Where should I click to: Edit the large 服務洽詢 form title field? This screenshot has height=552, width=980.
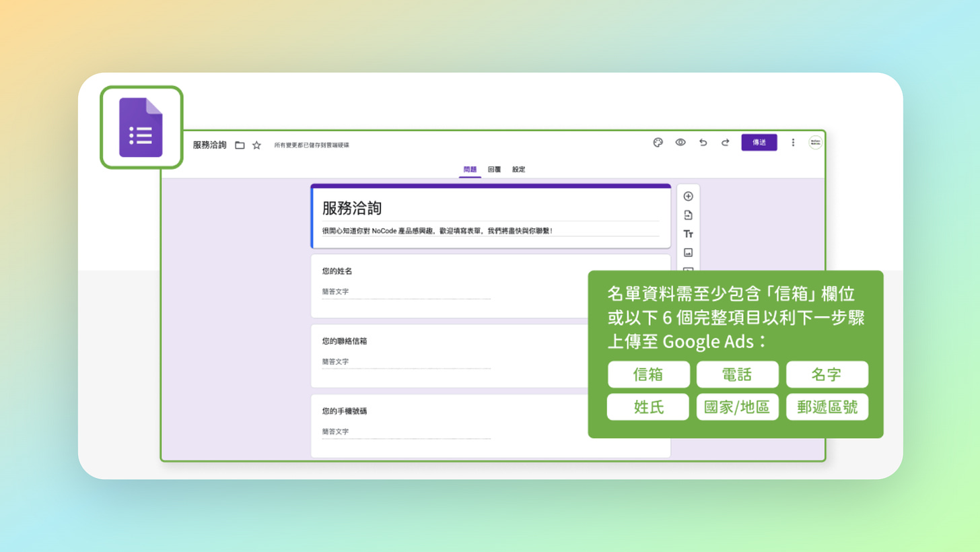490,208
